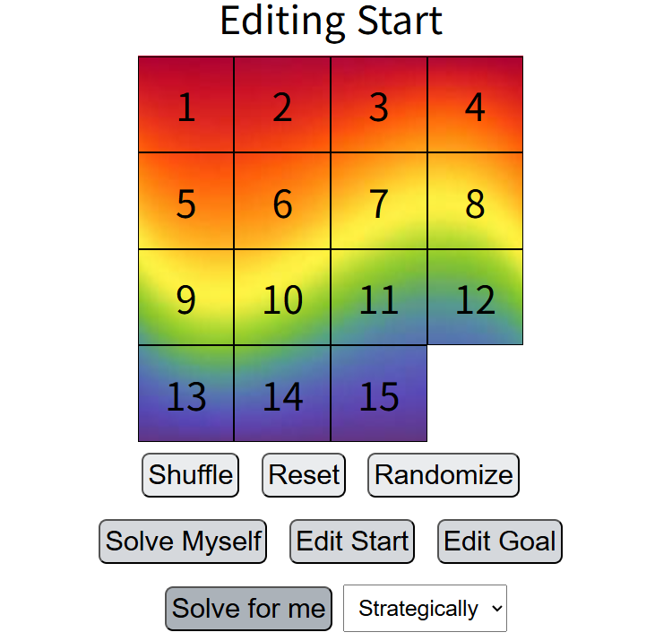Viewport: 672px width, 641px height.
Task: Open the Strategically solving method dropdown
Action: (x=425, y=609)
